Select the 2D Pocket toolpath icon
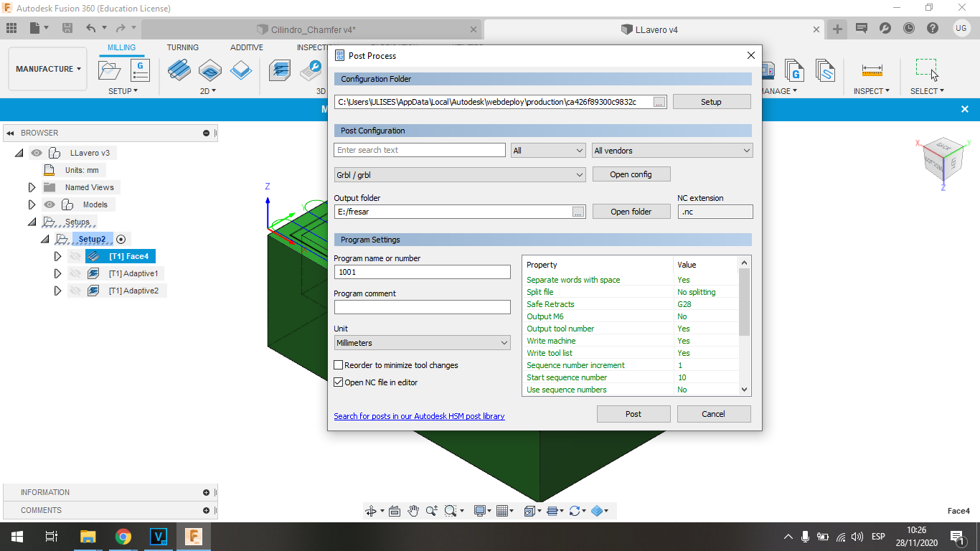This screenshot has height=551, width=980. click(210, 70)
